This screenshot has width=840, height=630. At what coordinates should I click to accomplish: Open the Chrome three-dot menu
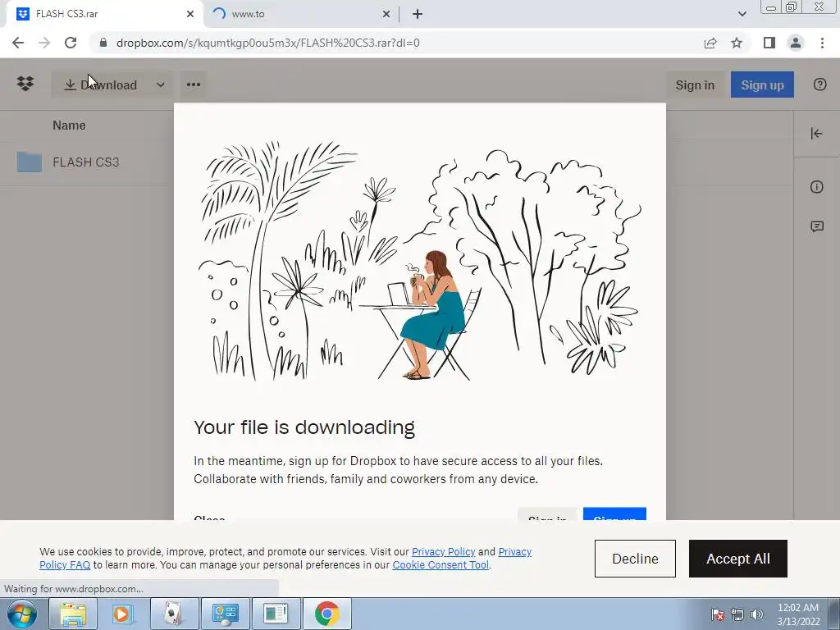point(822,43)
